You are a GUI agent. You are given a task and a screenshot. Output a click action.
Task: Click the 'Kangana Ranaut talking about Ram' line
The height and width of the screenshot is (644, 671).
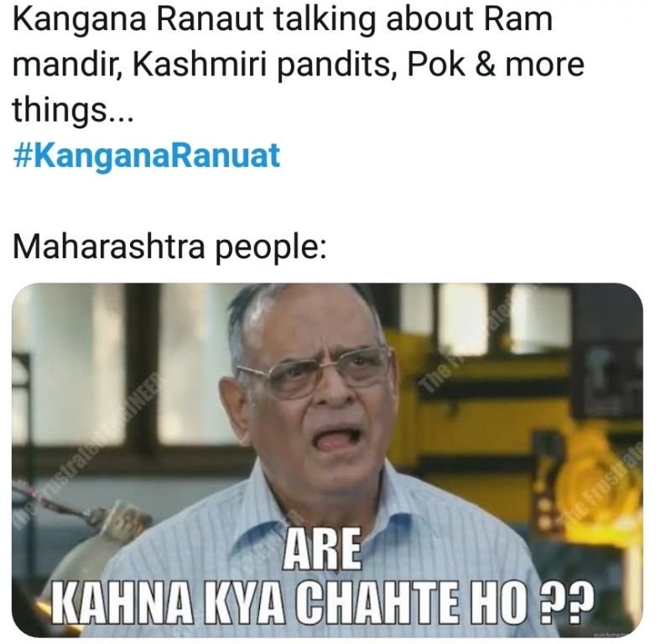[283, 19]
